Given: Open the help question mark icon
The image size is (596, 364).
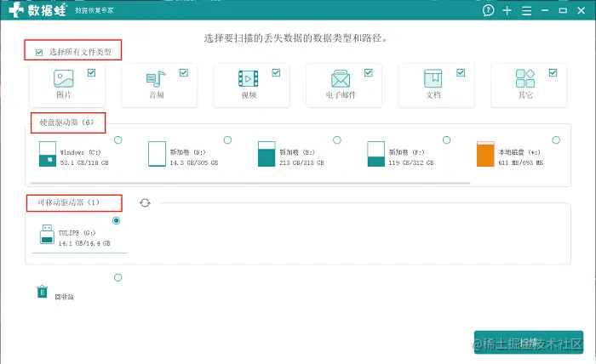Looking at the screenshot, I should (x=488, y=10).
